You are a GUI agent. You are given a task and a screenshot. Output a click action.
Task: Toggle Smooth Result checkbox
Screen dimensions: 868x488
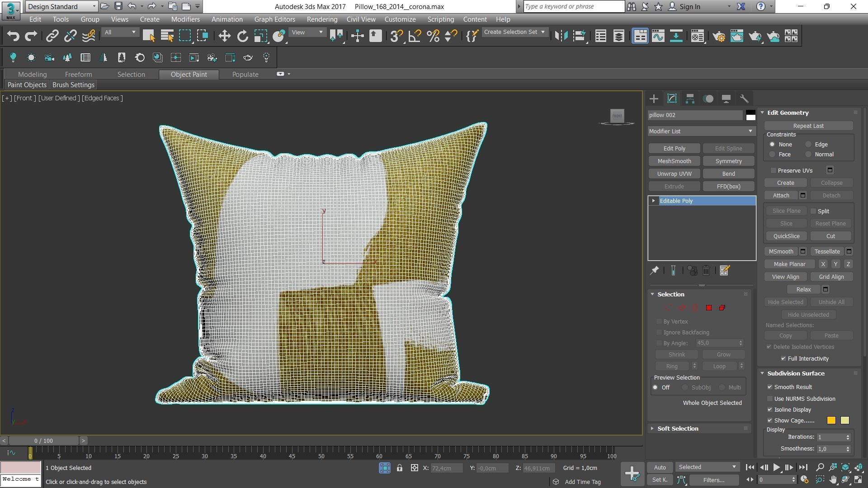point(770,387)
